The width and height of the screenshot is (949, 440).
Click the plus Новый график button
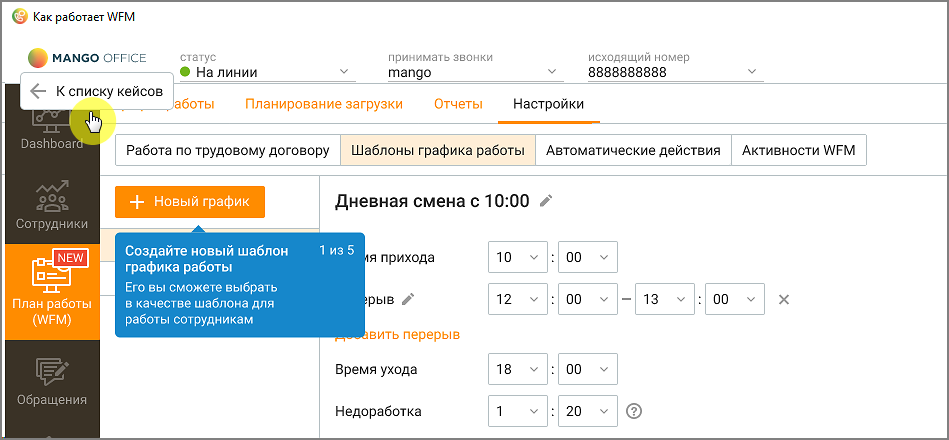(x=190, y=202)
